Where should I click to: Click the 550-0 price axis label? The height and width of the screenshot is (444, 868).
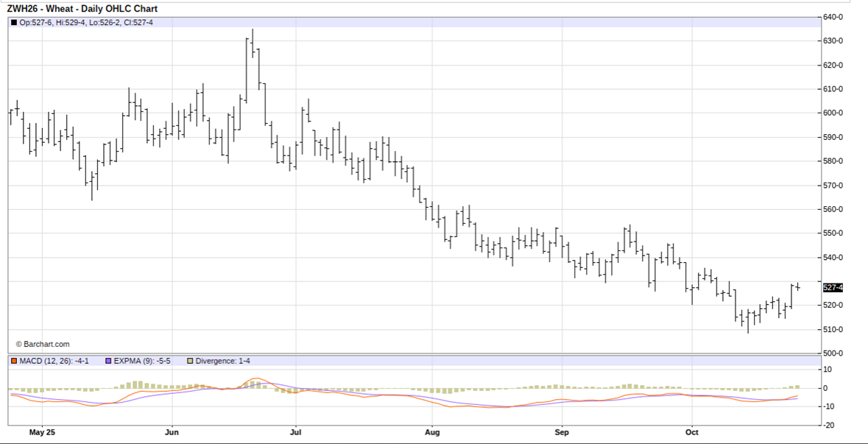[x=833, y=233]
